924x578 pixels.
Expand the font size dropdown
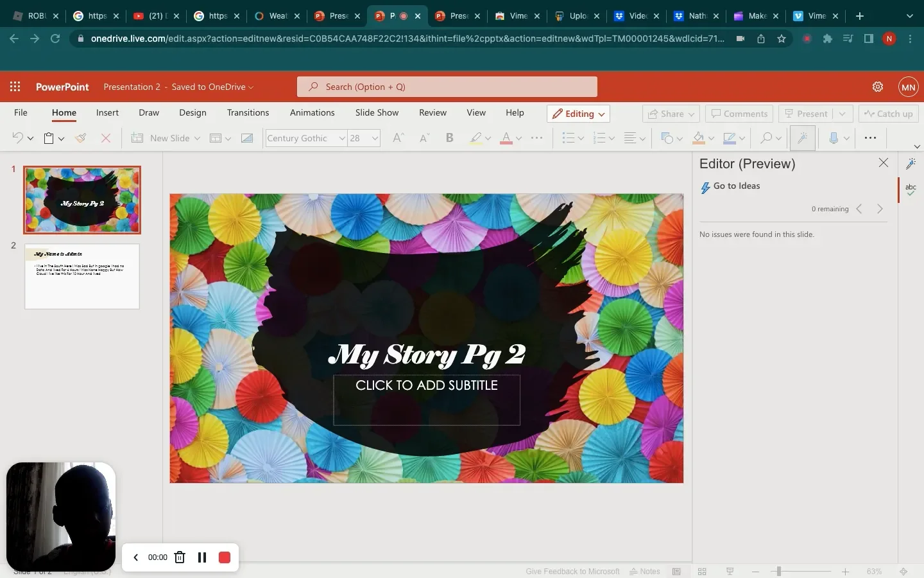(375, 138)
